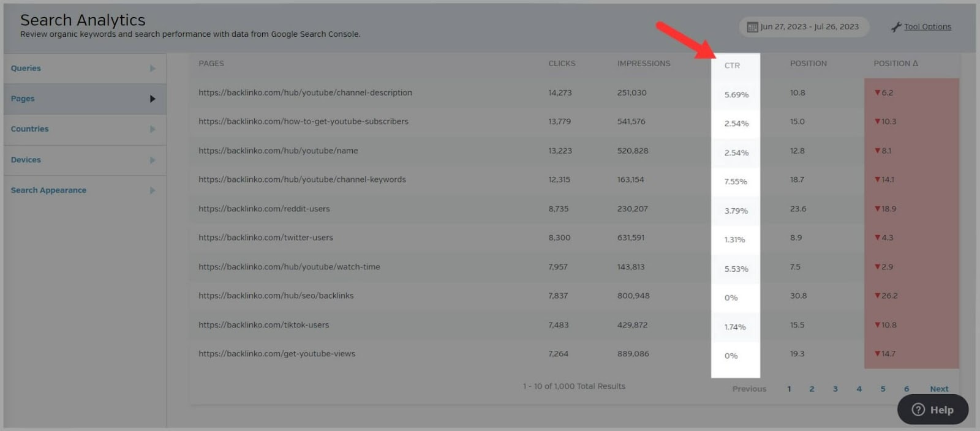
Task: Expand the Countries sidebar arrow
Action: pos(153,129)
